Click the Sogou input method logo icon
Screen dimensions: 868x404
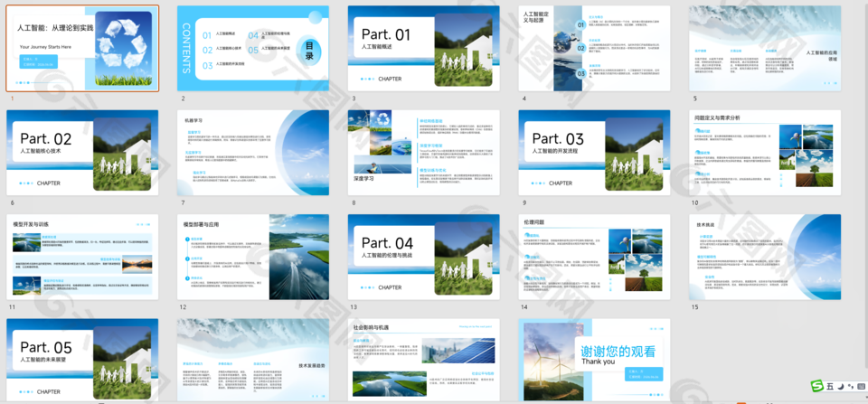click(816, 386)
